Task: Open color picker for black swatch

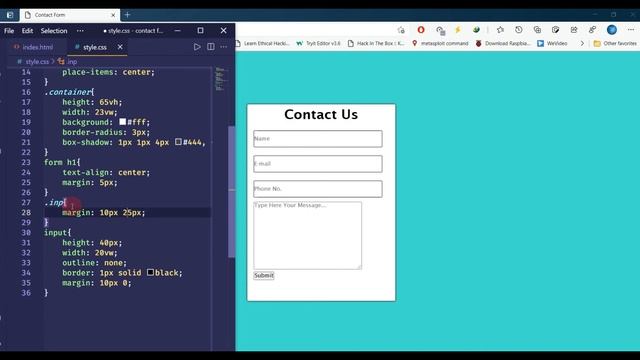Action: (150, 272)
